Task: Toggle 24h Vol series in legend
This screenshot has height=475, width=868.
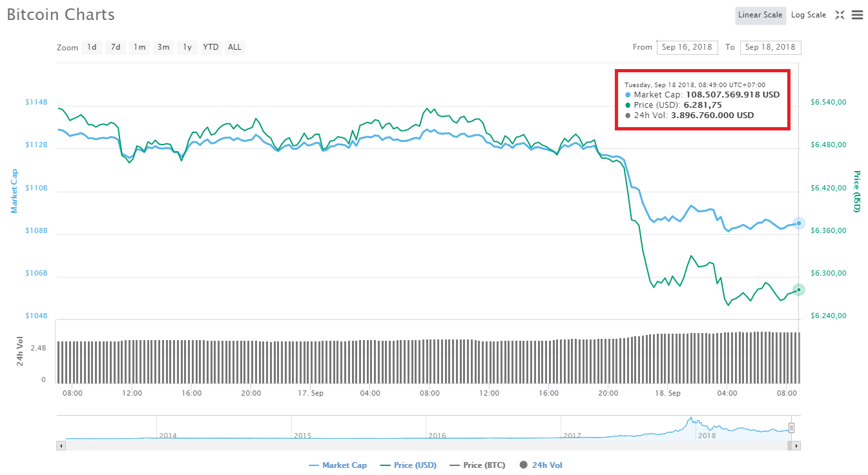Action: 541,465
